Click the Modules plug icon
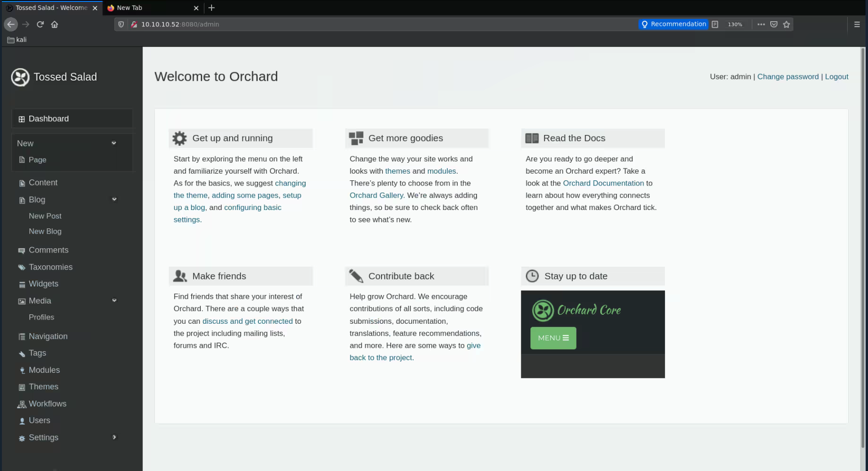Viewport: 868px width, 471px height. pyautogui.click(x=22, y=370)
